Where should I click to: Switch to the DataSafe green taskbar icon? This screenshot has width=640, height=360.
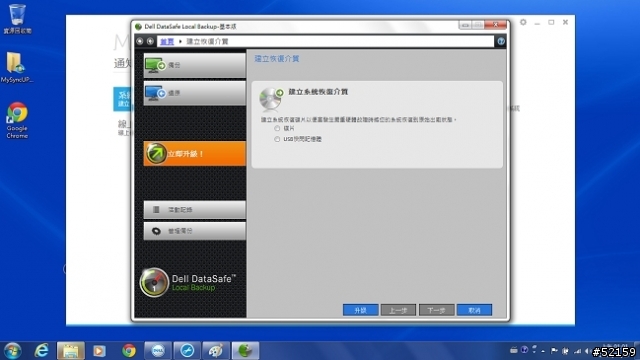pyautogui.click(x=245, y=351)
